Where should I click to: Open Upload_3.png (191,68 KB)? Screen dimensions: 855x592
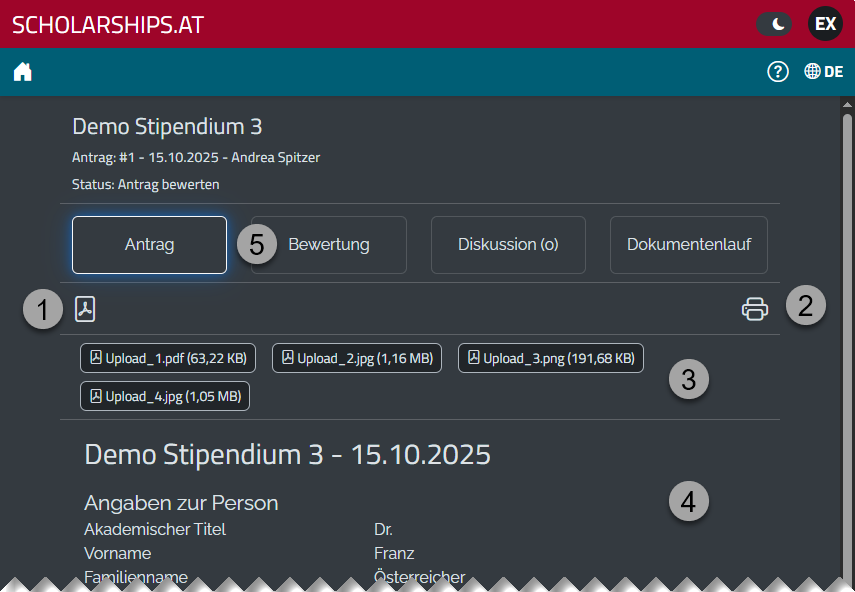550,357
